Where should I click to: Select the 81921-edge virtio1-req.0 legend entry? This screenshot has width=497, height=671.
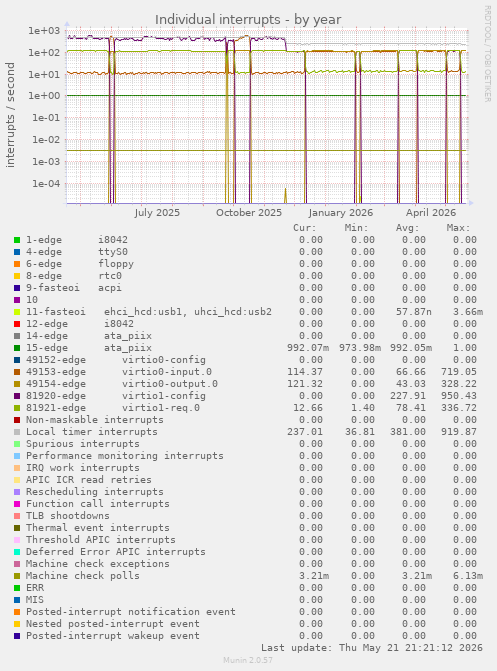point(113,408)
